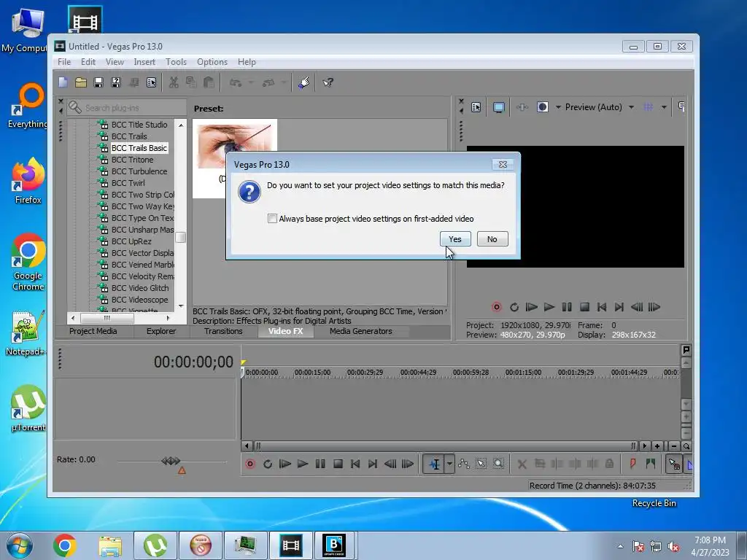Click Play in the preview window transport
Image resolution: width=747 pixels, height=560 pixels.
pyautogui.click(x=549, y=307)
